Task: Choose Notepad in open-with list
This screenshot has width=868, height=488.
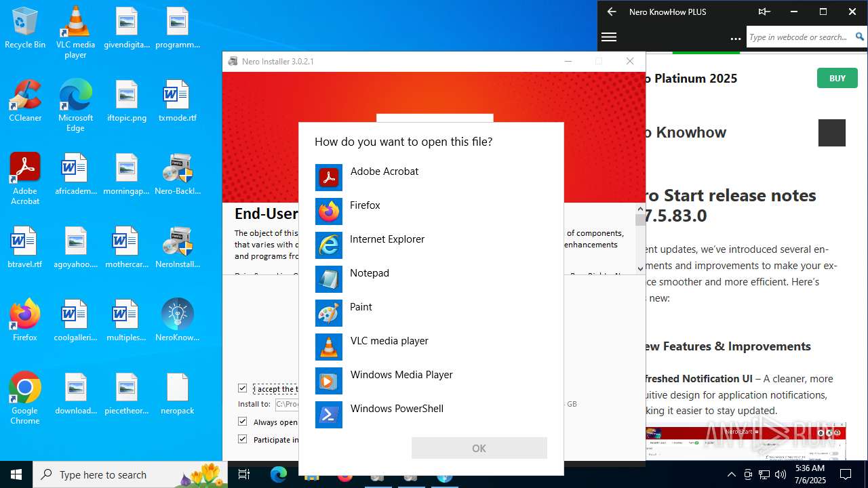Action: point(431,279)
